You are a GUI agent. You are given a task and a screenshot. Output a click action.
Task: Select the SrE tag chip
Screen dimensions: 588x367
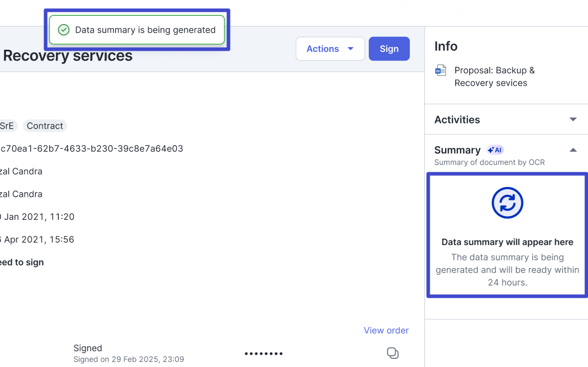pyautogui.click(x=7, y=126)
